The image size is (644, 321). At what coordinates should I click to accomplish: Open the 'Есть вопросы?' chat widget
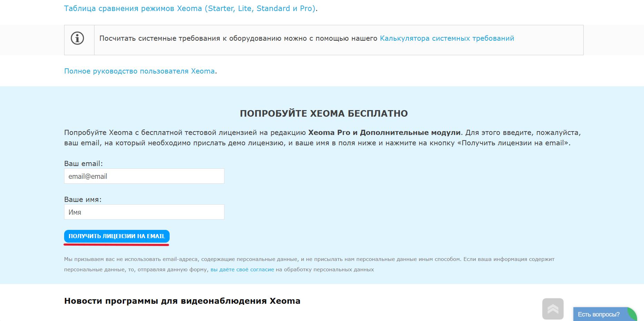[x=598, y=314]
